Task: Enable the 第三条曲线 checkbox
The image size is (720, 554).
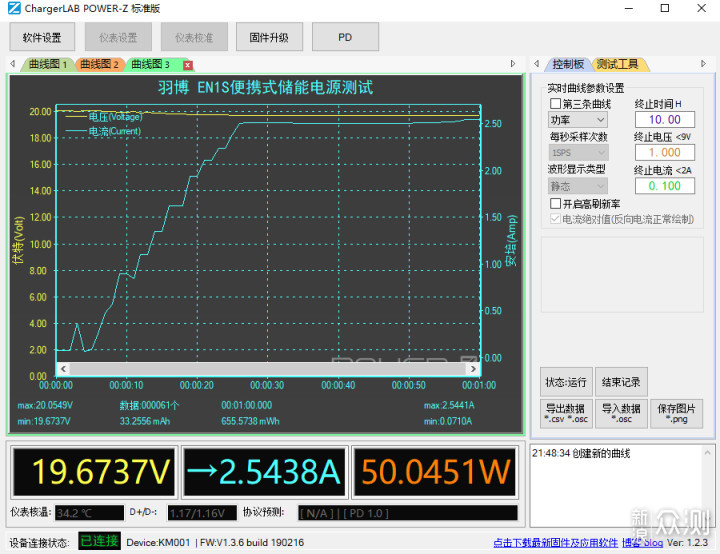Action: tap(556, 103)
